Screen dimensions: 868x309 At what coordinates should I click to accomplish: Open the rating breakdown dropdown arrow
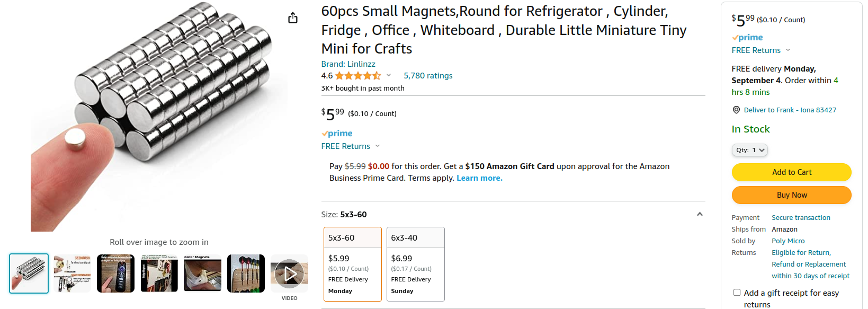(389, 75)
